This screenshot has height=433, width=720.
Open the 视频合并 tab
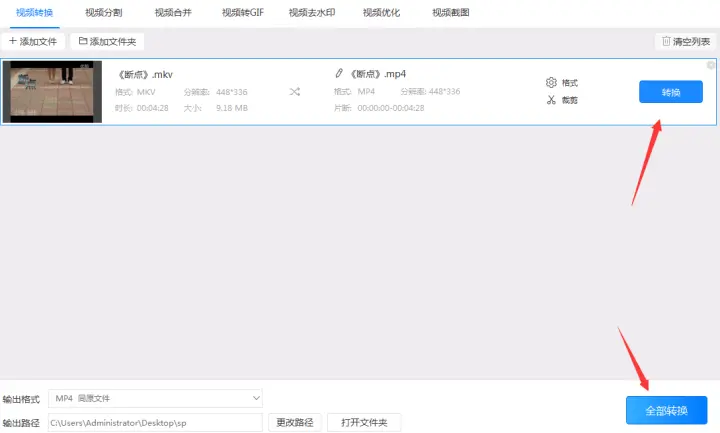click(173, 13)
